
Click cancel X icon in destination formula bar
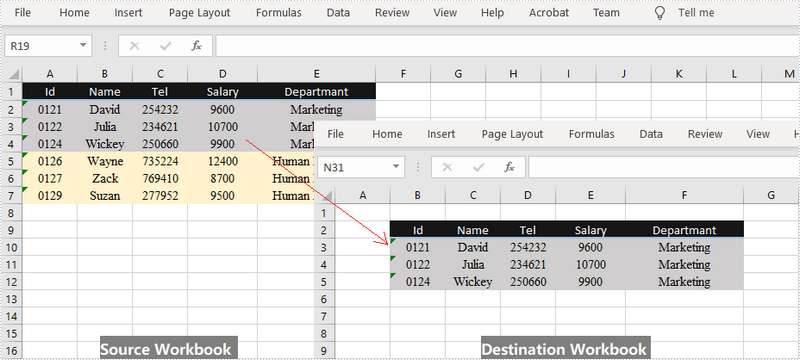pos(447,167)
